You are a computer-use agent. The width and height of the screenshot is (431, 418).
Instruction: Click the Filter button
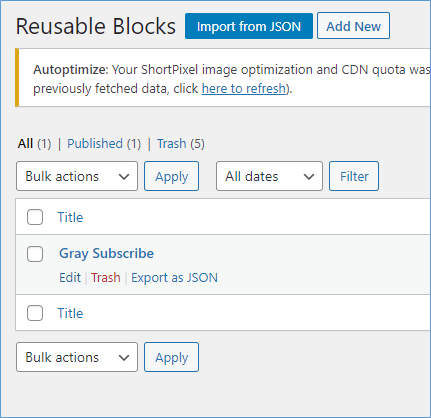coord(354,176)
